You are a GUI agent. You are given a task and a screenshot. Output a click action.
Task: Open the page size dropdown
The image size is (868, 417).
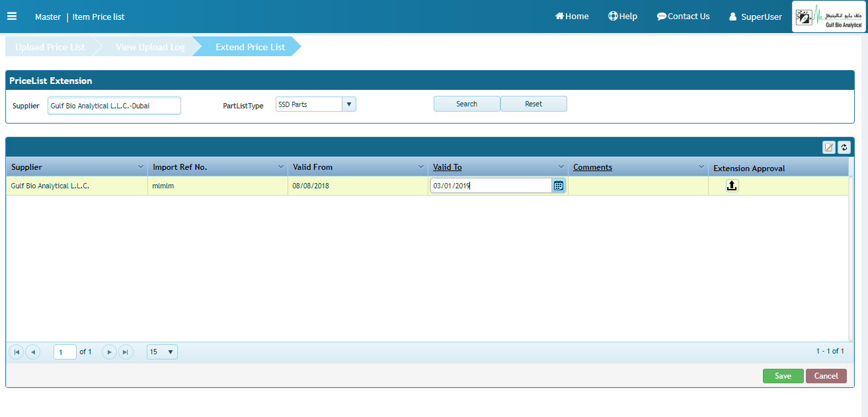pos(162,352)
